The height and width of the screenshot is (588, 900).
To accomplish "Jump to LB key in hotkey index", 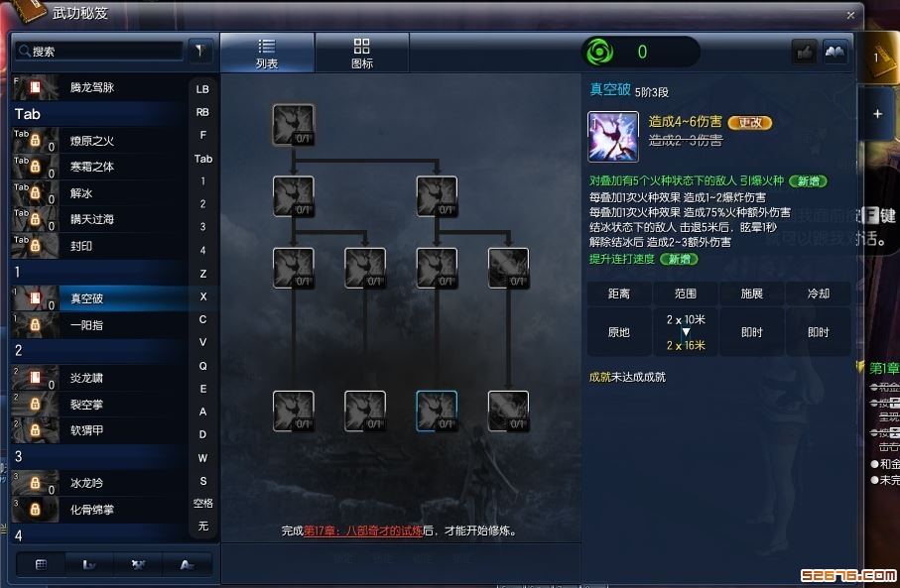I will pyautogui.click(x=202, y=89).
